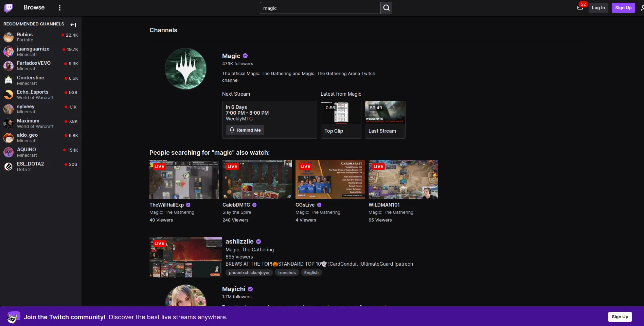
Task: Click the top Sign Up button
Action: pyautogui.click(x=623, y=8)
